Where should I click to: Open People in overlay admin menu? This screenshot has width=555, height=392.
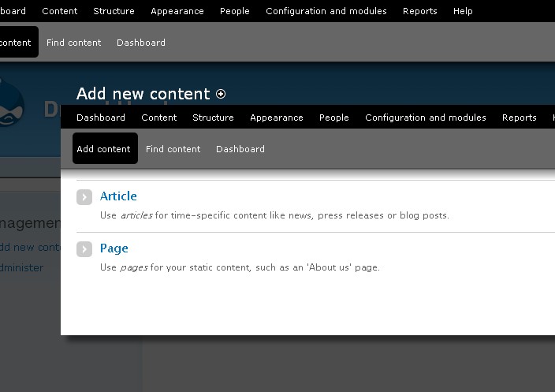(x=334, y=118)
